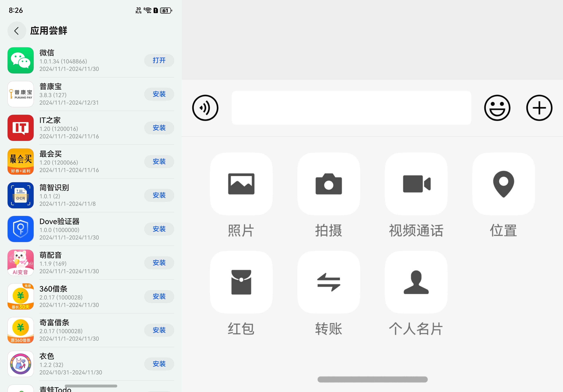This screenshot has height=392, width=563.
Task: Tap the 衣色 app icon
Action: 21,364
